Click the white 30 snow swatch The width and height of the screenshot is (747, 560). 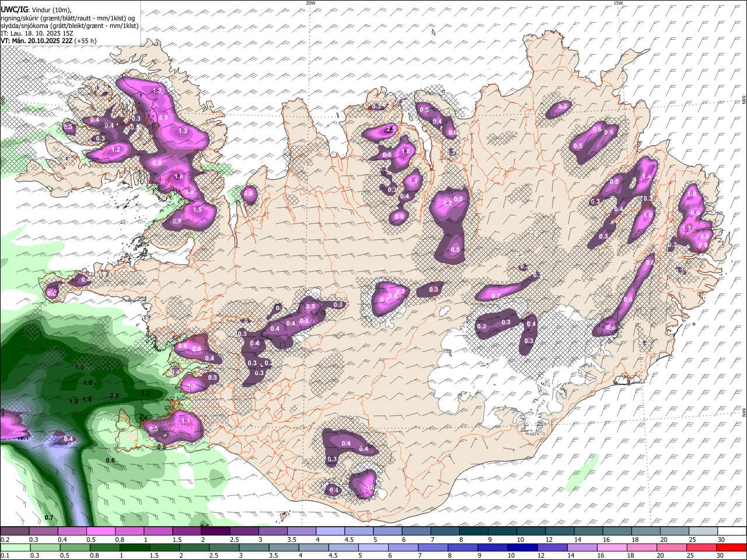pos(732,531)
